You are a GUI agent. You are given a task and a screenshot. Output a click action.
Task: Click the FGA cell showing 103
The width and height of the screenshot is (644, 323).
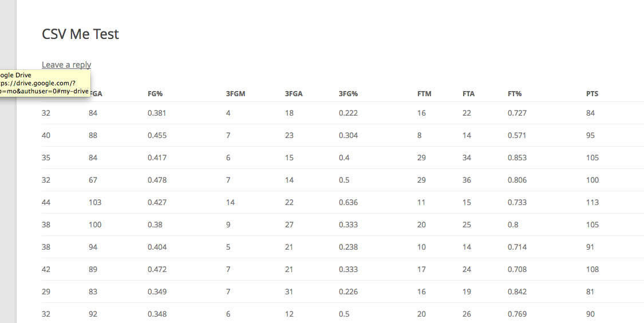[x=95, y=202]
